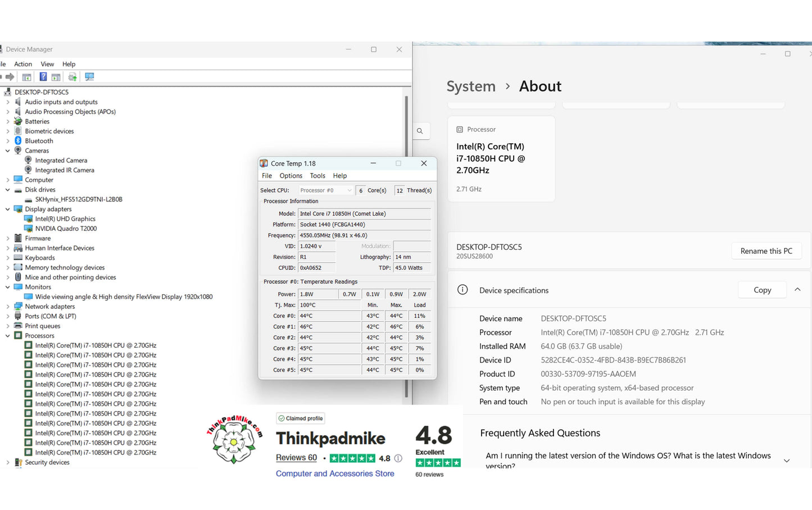
Task: Open the Select CPU dropdown in Core Temp
Action: point(326,190)
